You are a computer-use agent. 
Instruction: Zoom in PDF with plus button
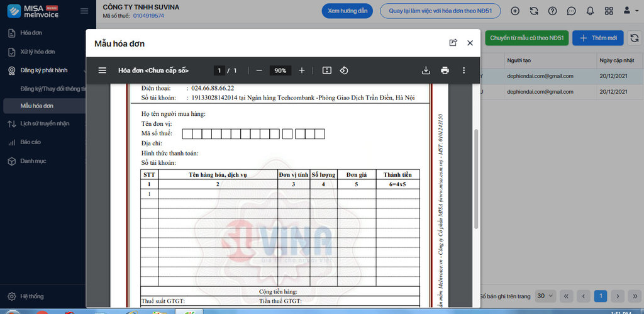(x=302, y=70)
